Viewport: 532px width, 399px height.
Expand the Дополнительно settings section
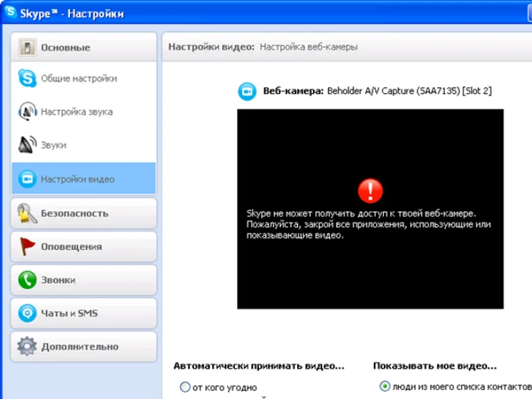click(x=84, y=346)
